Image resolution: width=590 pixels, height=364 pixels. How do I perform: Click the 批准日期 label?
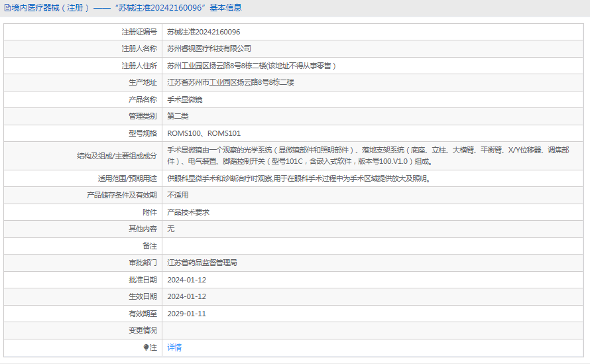click(143, 280)
